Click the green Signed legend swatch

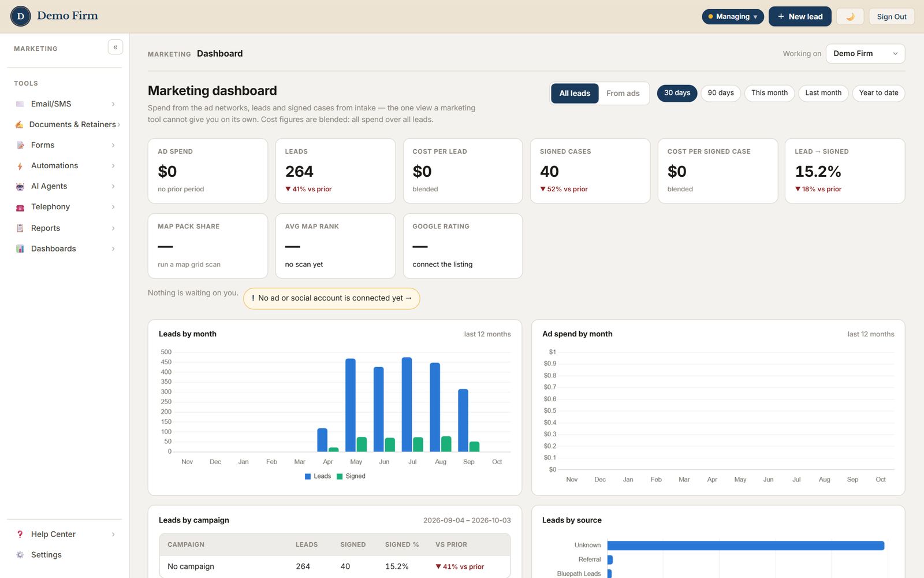(x=340, y=476)
